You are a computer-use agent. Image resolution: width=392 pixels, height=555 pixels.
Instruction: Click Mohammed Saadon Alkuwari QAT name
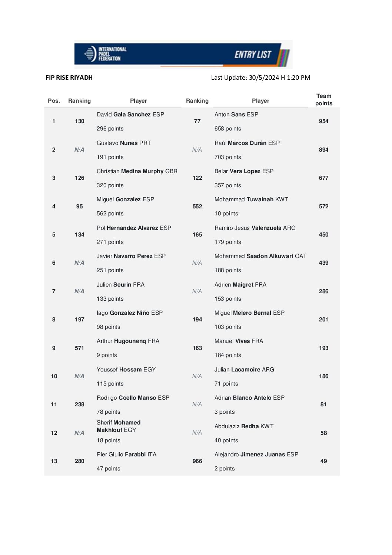click(260, 256)
